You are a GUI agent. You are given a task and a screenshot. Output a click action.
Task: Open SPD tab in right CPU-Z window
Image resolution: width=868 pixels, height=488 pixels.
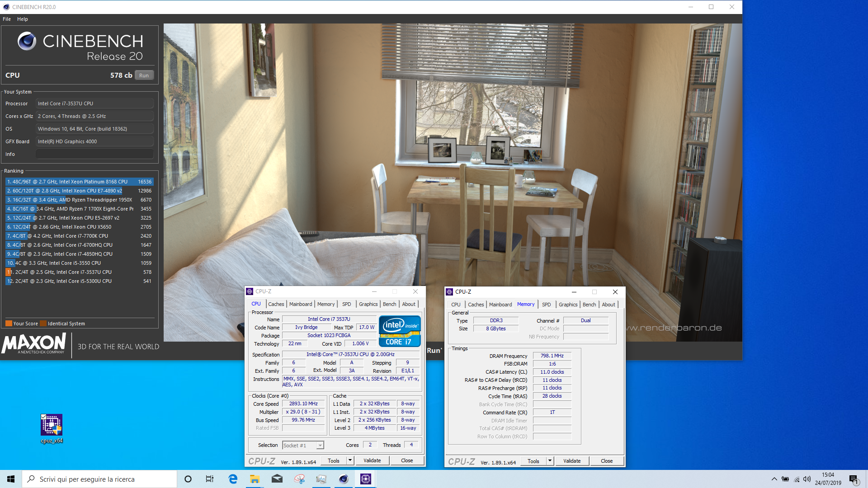pos(547,305)
